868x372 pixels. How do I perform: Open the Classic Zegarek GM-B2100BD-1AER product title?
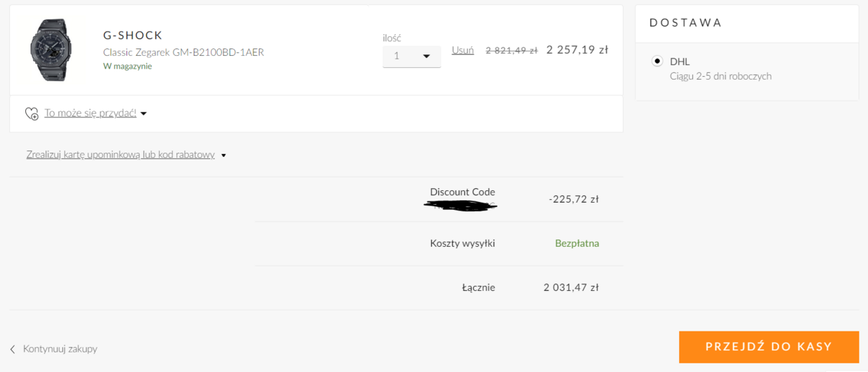184,52
